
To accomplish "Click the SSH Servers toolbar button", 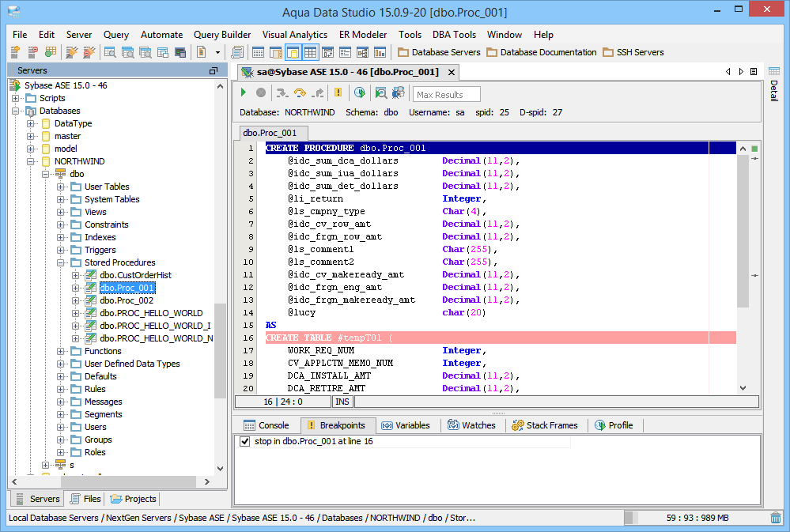I will (633, 52).
